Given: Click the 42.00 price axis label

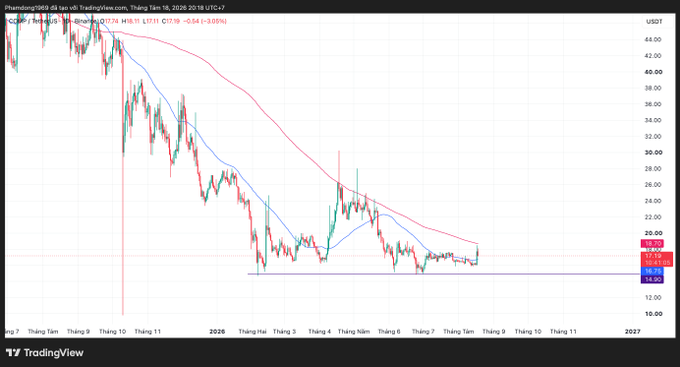Looking at the screenshot, I should [653, 56].
